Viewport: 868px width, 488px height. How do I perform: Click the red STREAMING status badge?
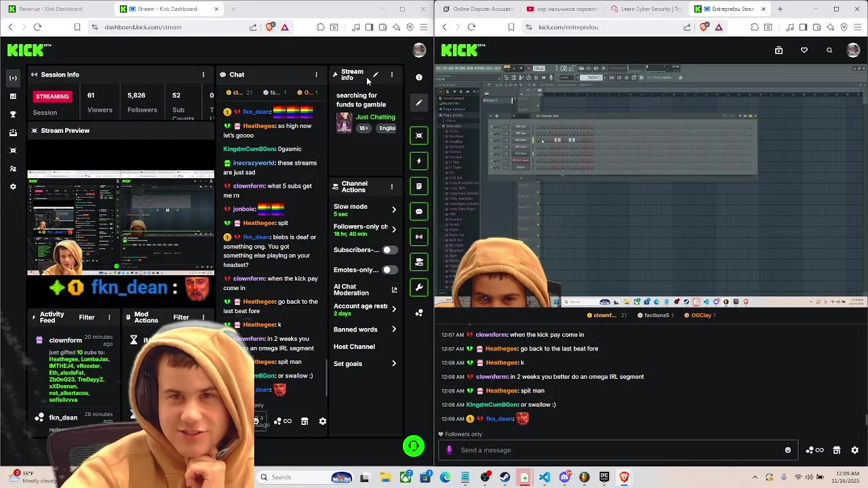point(52,96)
